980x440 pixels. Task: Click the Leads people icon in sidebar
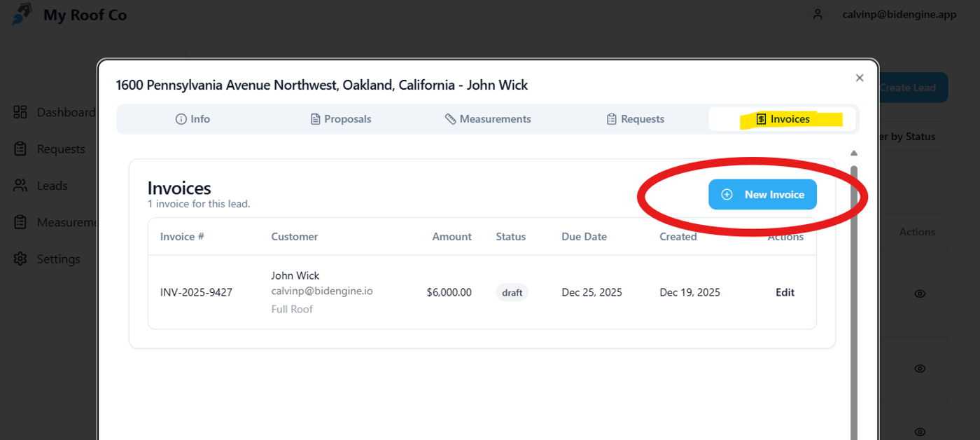(20, 186)
